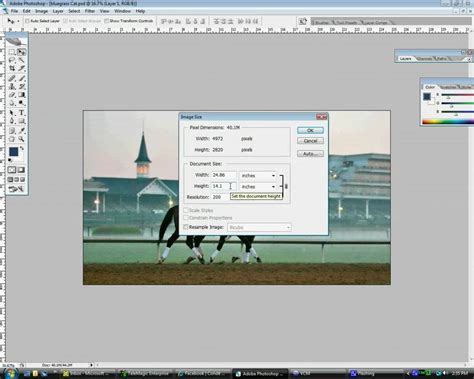
Task: Enable the Resample Image checkbox
Action: pos(186,227)
